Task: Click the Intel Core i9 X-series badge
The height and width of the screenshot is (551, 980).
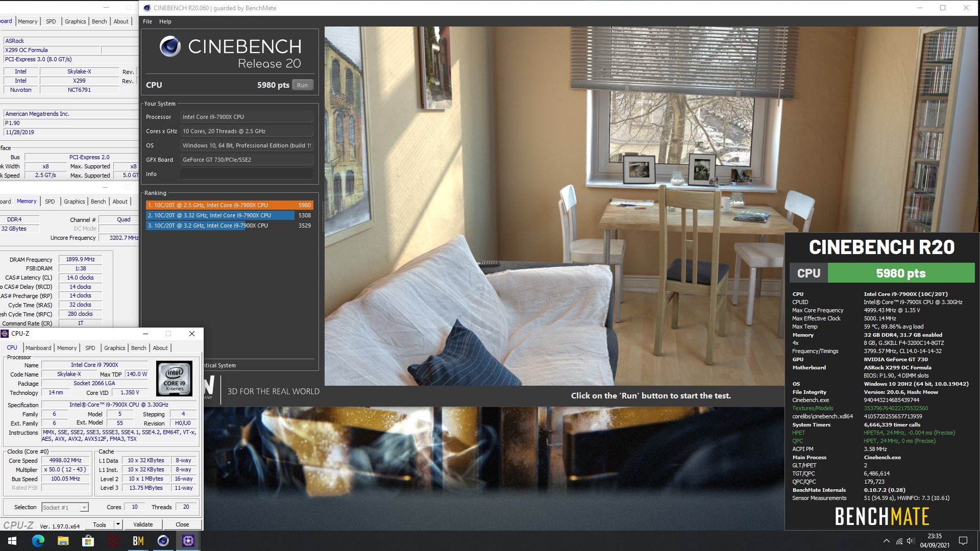Action: (x=175, y=379)
